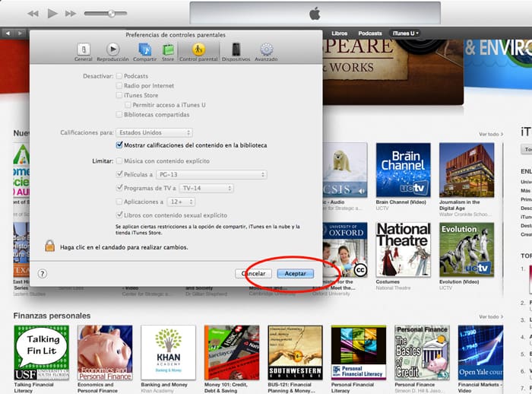Confirm with the Aceptar button
This screenshot has height=394, width=532.
(x=295, y=273)
